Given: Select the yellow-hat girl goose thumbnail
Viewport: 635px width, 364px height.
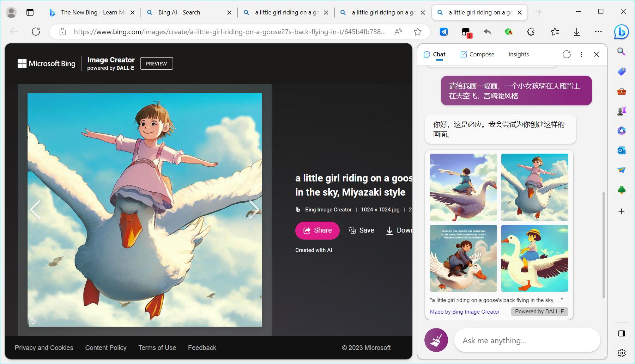Looking at the screenshot, I should 534,258.
